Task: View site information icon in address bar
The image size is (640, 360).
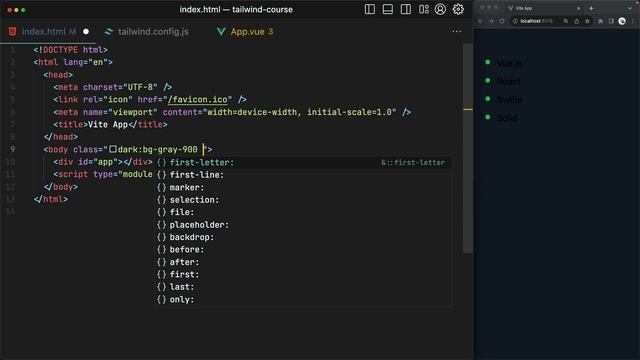Action: pyautogui.click(x=516, y=21)
